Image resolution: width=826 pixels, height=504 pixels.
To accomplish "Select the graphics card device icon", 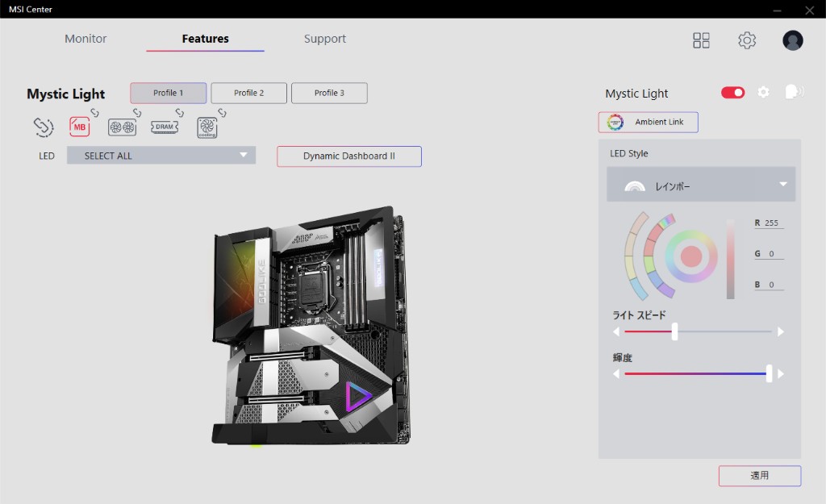I will pos(122,127).
